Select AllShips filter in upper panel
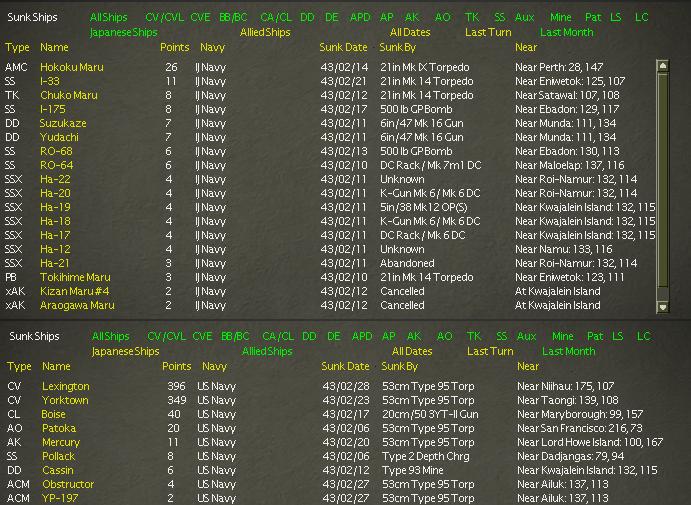 108,17
